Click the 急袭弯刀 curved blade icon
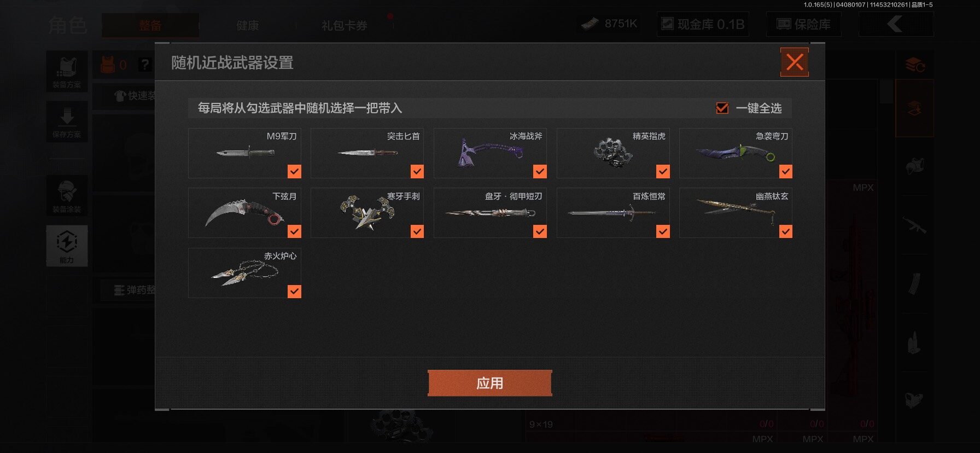The width and height of the screenshot is (980, 453). click(x=736, y=153)
